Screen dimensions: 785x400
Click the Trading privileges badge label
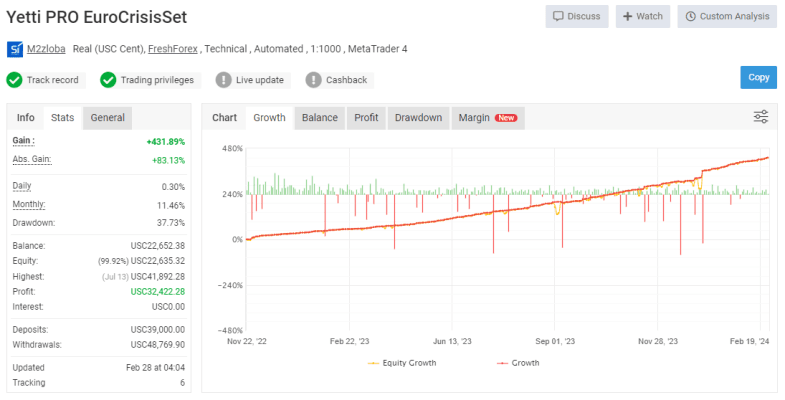pyautogui.click(x=157, y=80)
